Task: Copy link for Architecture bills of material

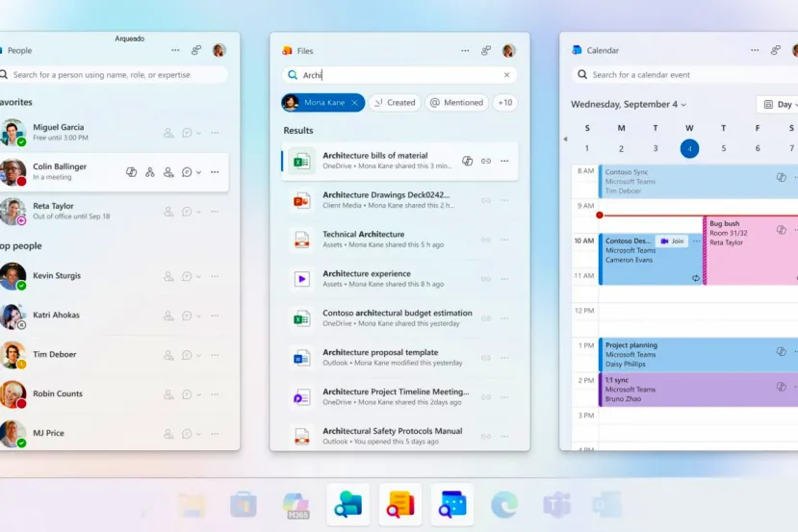Action: pyautogui.click(x=486, y=161)
